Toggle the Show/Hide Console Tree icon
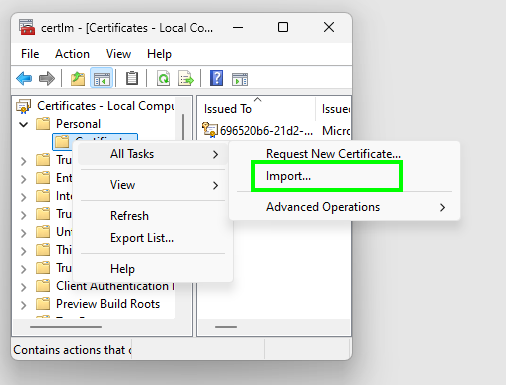 pos(102,79)
